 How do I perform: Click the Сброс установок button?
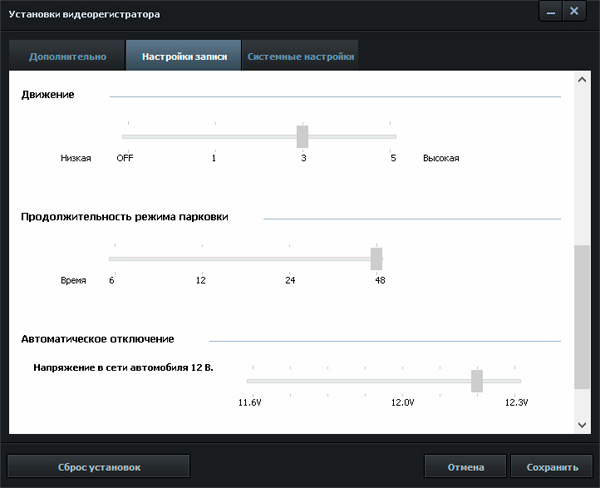pyautogui.click(x=98, y=467)
